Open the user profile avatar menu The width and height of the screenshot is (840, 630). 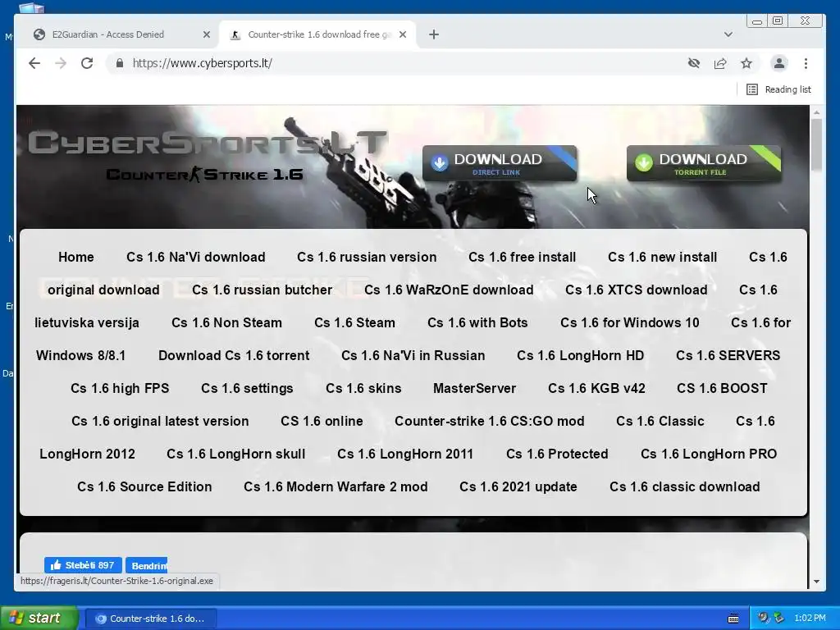(x=779, y=63)
